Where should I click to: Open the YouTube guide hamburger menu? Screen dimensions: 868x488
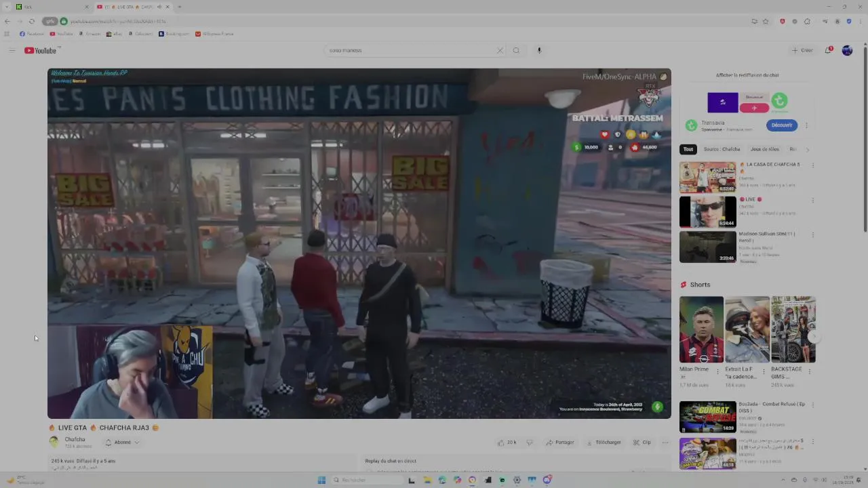pos(12,50)
